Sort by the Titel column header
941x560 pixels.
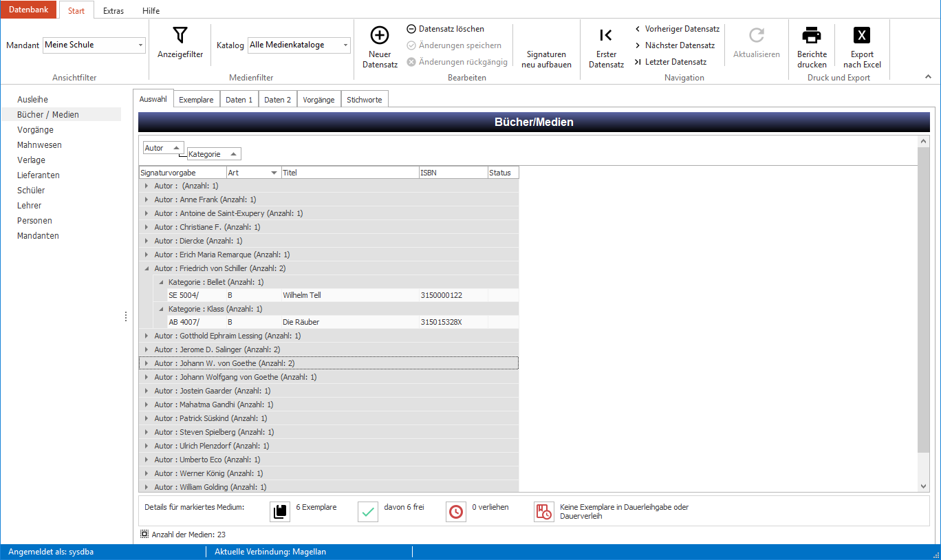(x=350, y=173)
